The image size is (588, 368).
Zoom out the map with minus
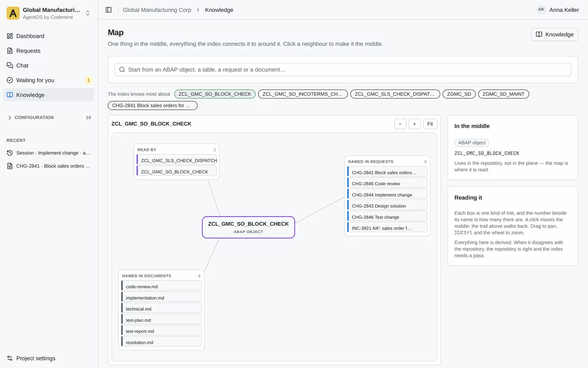point(400,124)
